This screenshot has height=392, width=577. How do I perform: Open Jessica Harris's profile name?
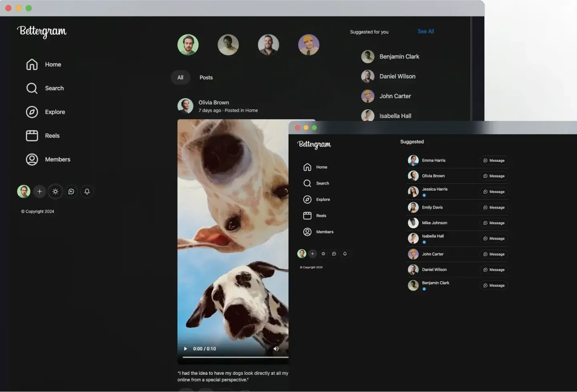click(x=435, y=189)
